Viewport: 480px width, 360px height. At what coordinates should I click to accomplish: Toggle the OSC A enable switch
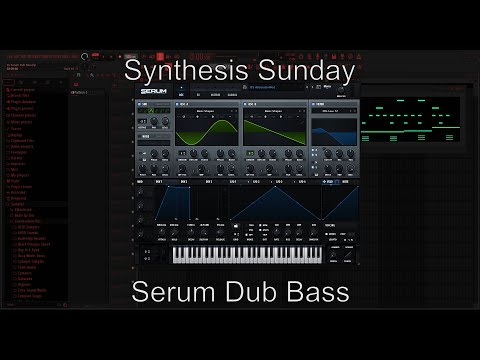[x=177, y=104]
